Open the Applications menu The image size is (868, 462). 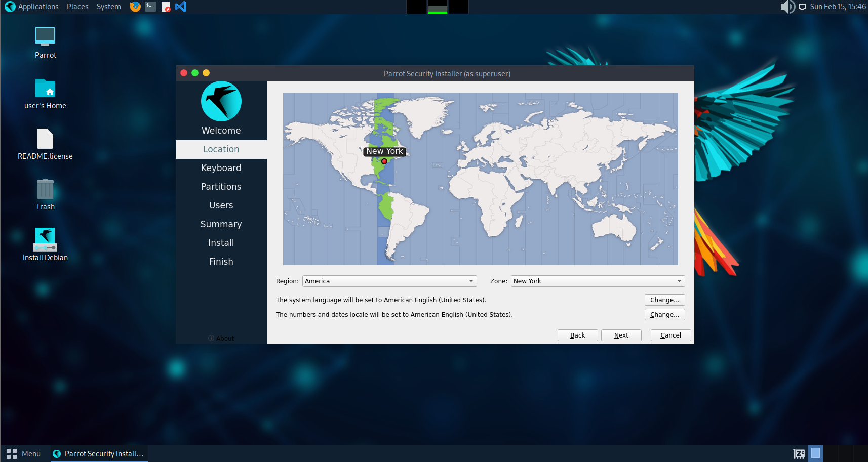coord(32,7)
